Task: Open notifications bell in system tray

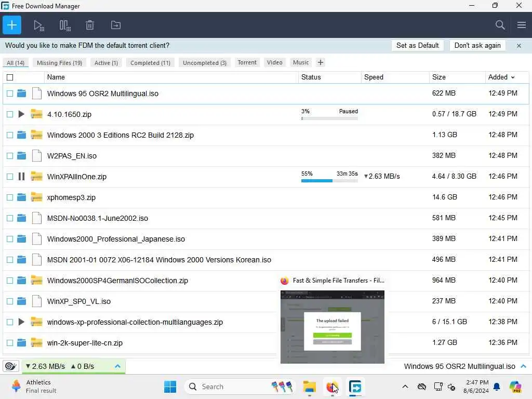Action: pos(497,387)
